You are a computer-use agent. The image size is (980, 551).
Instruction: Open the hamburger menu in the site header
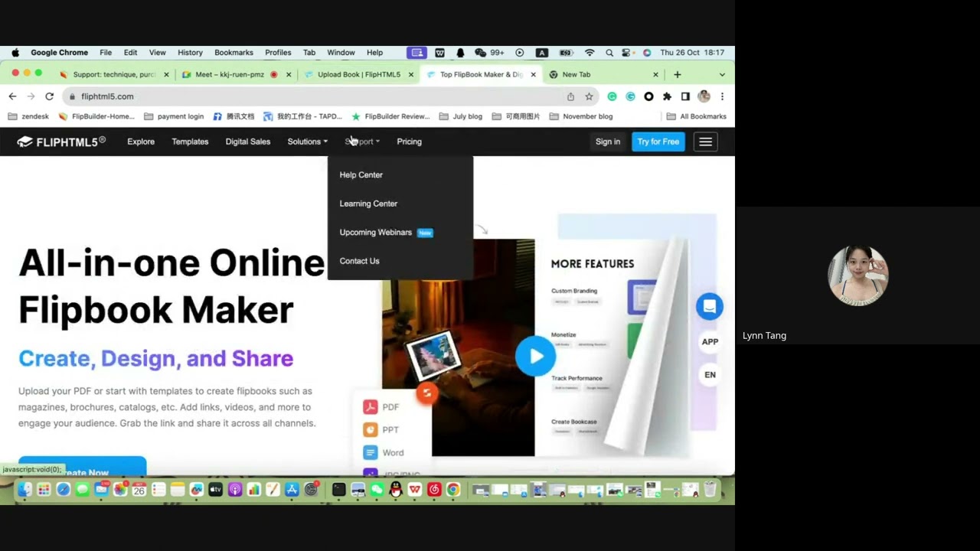coord(705,142)
